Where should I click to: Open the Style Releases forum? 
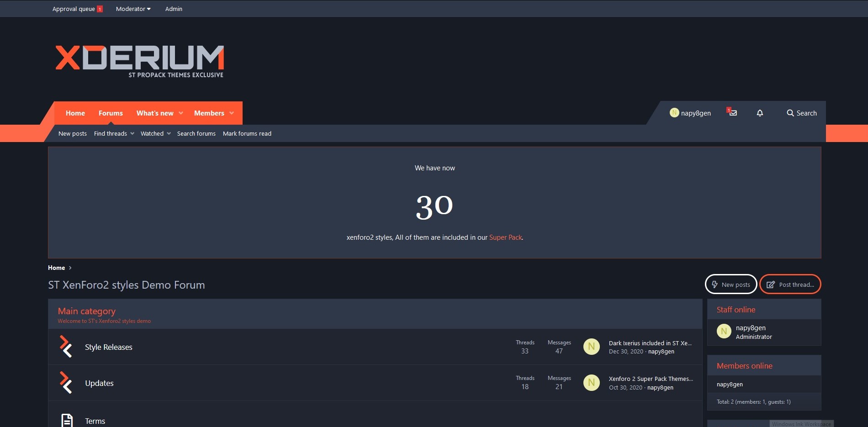coord(109,347)
